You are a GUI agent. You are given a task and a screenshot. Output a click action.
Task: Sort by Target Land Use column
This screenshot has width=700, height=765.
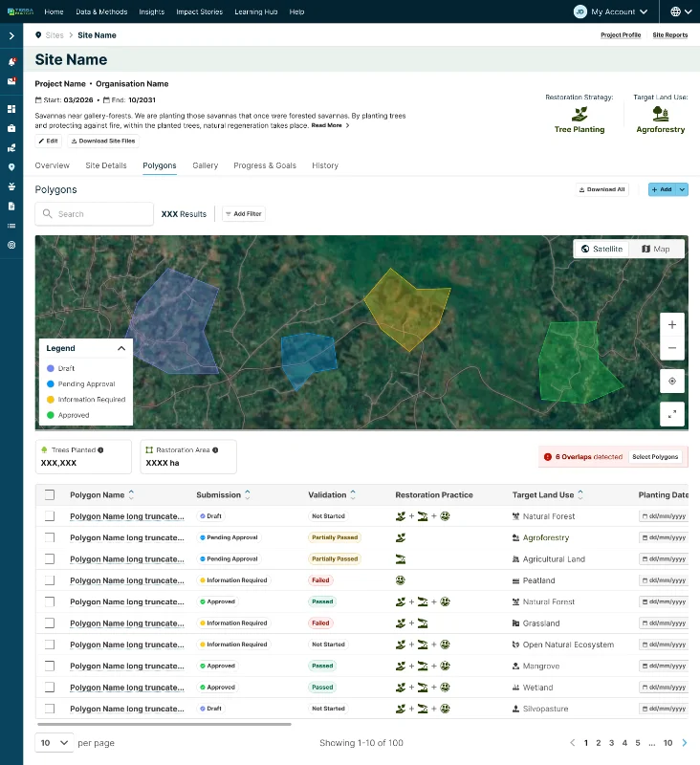580,494
